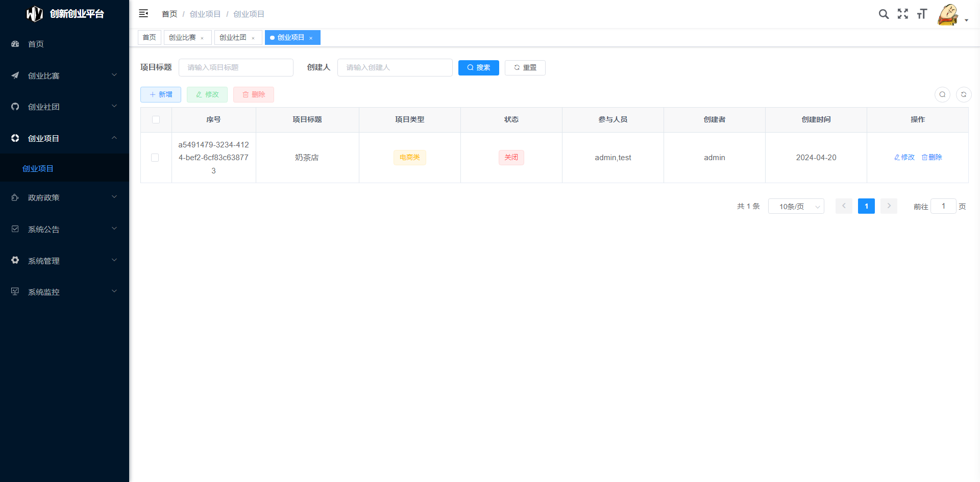Viewport: 980px width, 482px height.
Task: Click the 系统监控 monitor icon
Action: [15, 292]
